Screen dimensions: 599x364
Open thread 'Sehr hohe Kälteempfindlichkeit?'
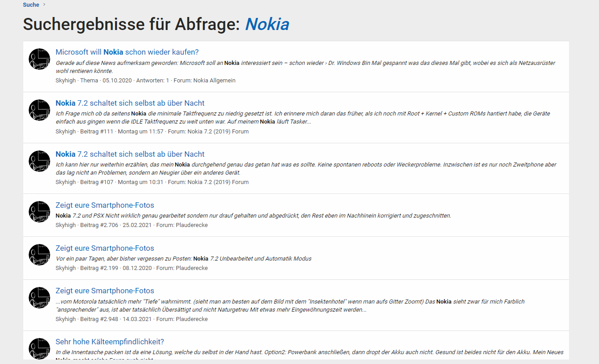(x=110, y=342)
